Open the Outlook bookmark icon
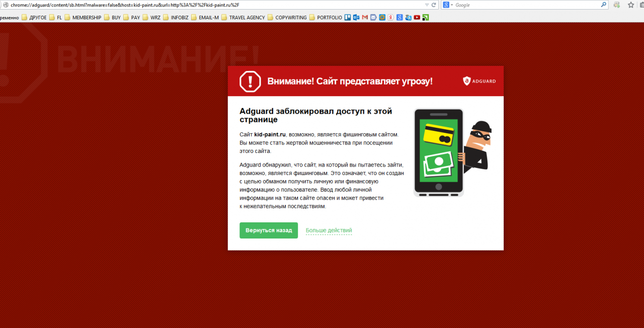The height and width of the screenshot is (328, 644). tap(356, 18)
